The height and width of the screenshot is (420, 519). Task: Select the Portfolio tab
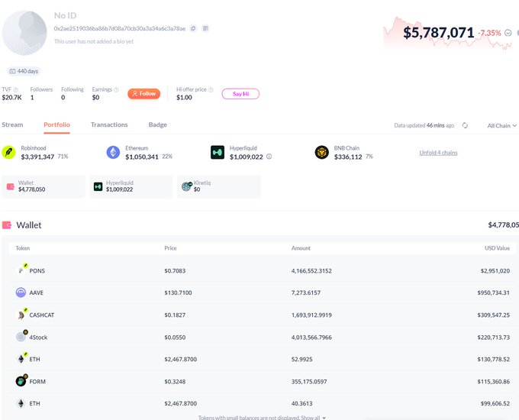57,125
